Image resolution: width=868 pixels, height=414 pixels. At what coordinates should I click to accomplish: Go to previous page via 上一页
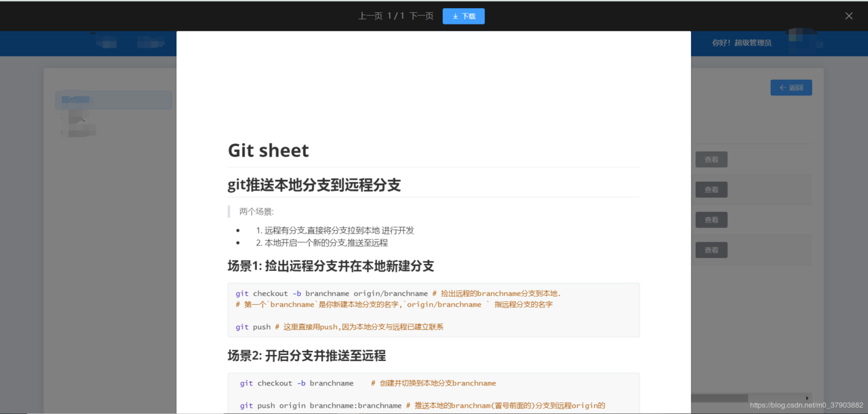pos(370,16)
